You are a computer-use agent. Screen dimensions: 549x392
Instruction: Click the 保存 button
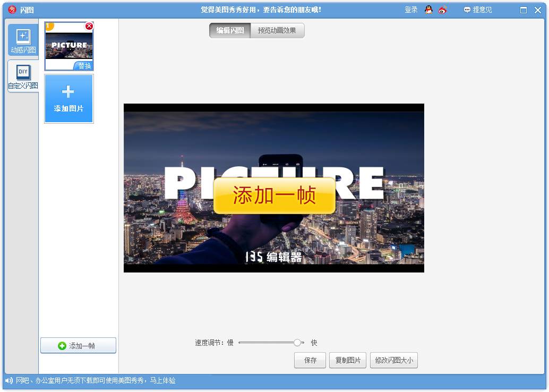click(310, 360)
